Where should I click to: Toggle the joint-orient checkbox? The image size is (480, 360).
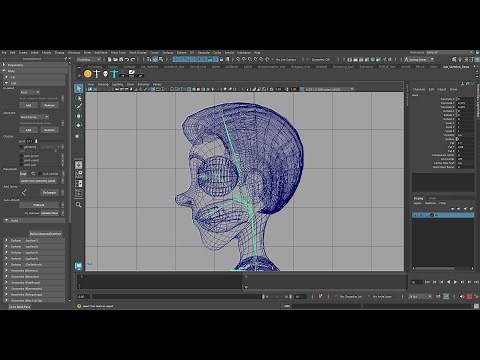coord(22,160)
